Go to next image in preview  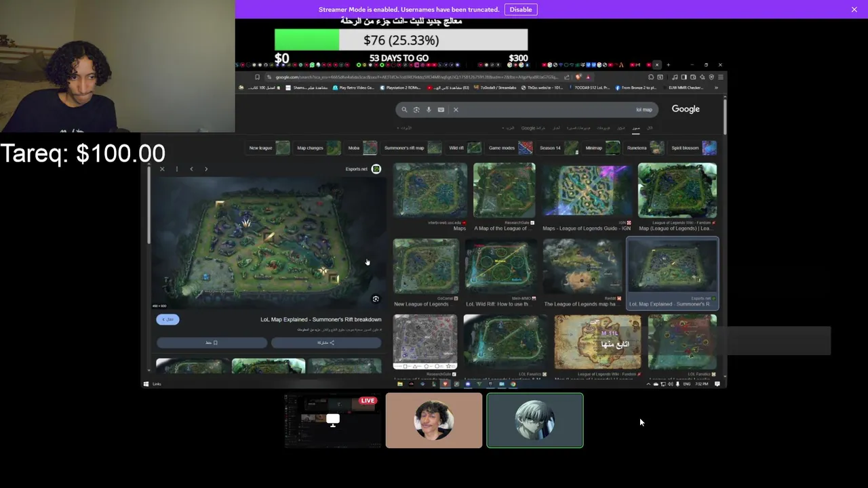(206, 169)
